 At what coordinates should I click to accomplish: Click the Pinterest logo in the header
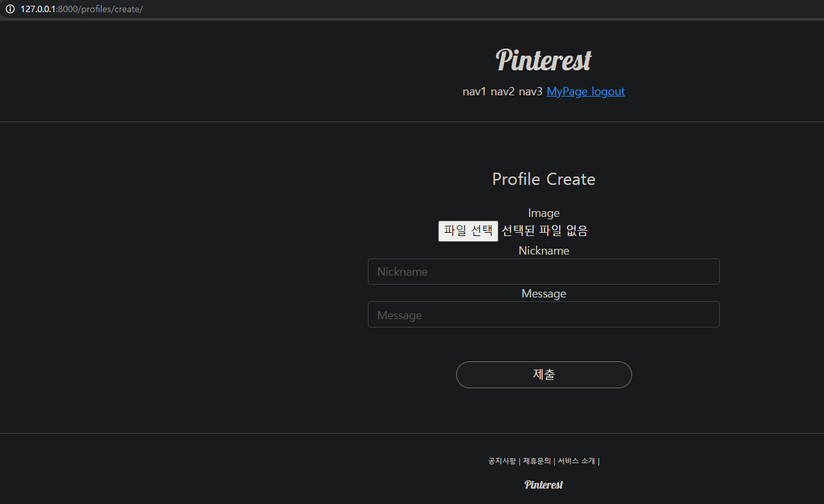click(x=543, y=60)
